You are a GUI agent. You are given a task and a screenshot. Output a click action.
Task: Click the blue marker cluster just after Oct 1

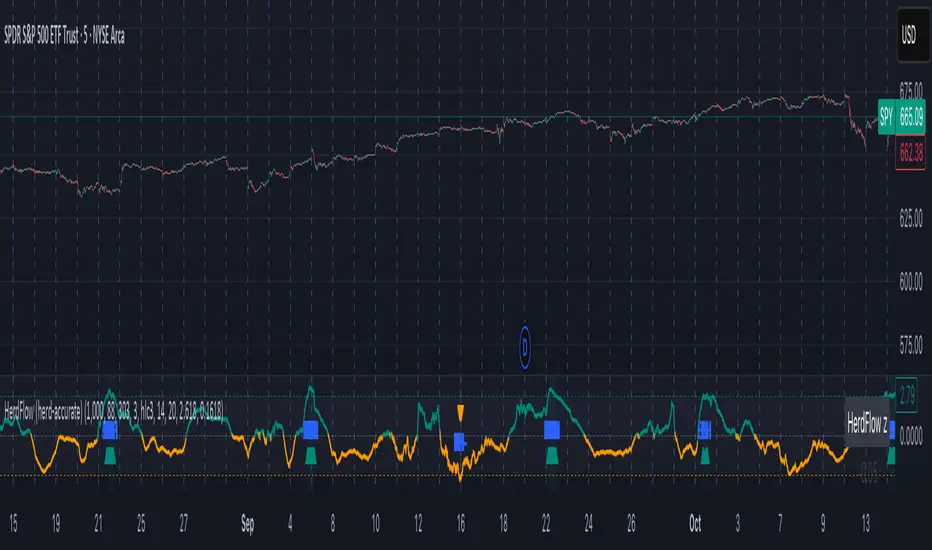[x=704, y=430]
